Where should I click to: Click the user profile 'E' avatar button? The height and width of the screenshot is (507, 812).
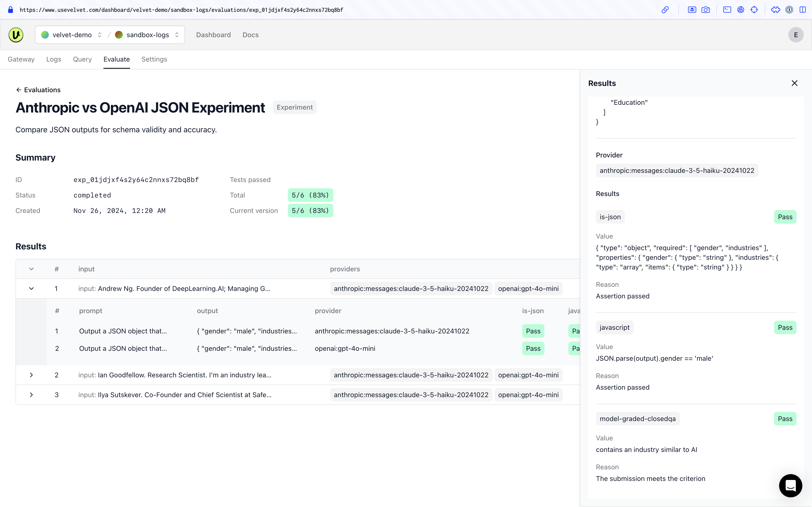pos(796,35)
